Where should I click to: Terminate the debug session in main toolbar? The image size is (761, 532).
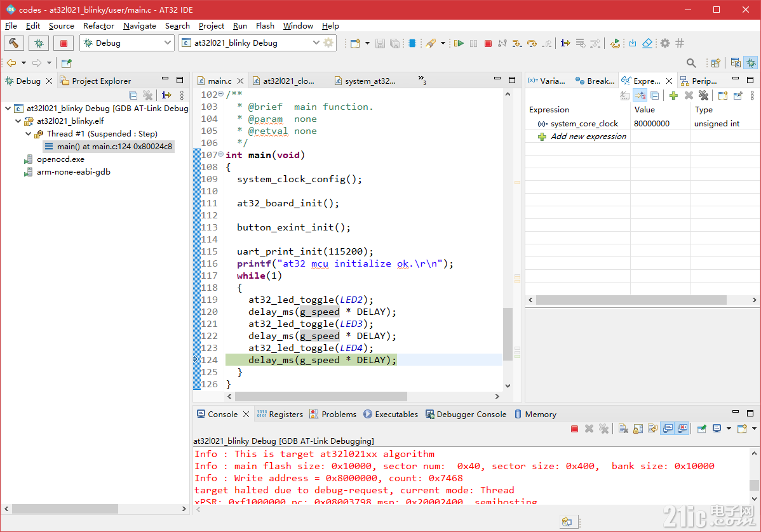point(488,43)
